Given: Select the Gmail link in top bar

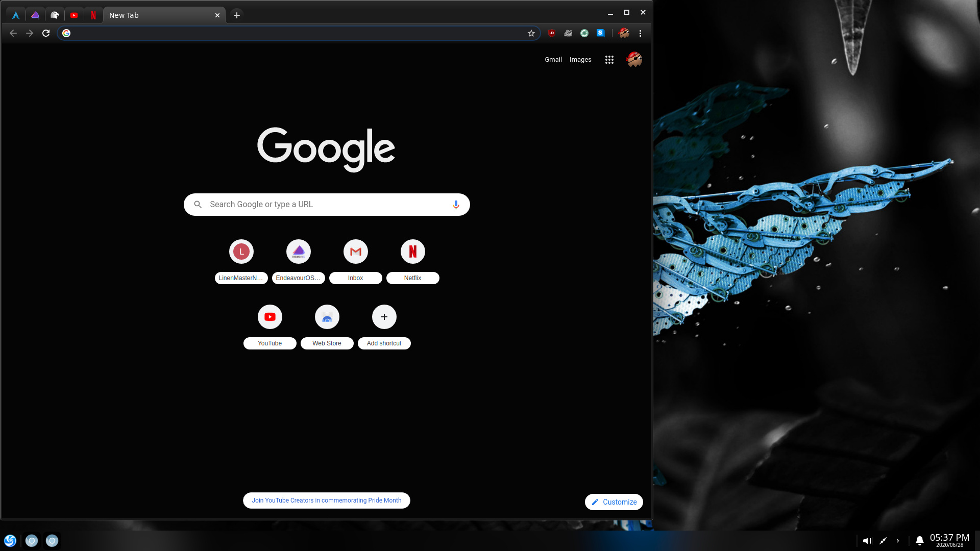Looking at the screenshot, I should pyautogui.click(x=553, y=59).
